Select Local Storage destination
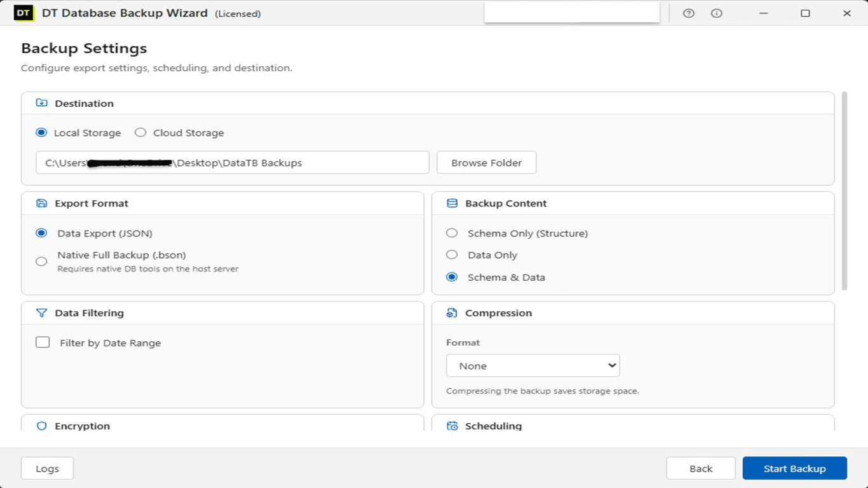The image size is (868, 488). coord(41,133)
